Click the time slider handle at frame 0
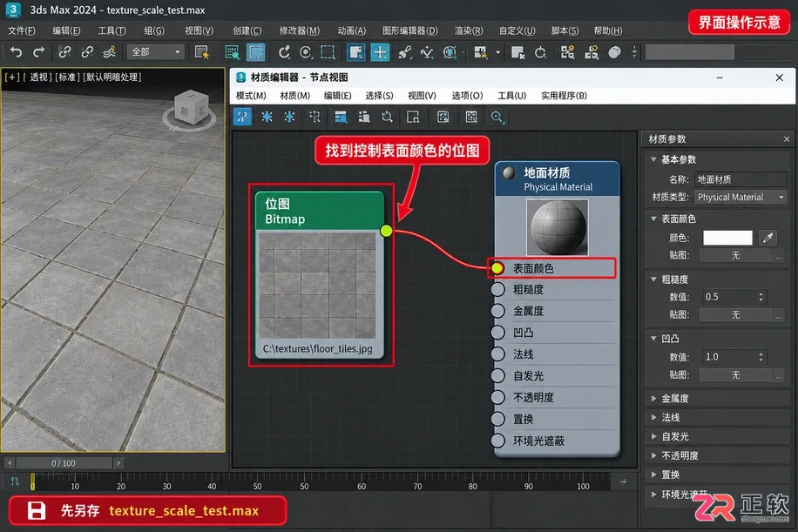 tap(32, 481)
